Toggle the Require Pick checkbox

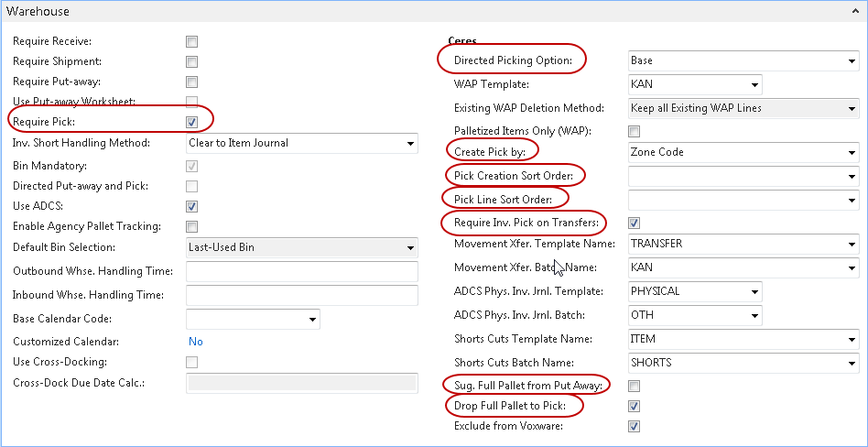point(192,122)
